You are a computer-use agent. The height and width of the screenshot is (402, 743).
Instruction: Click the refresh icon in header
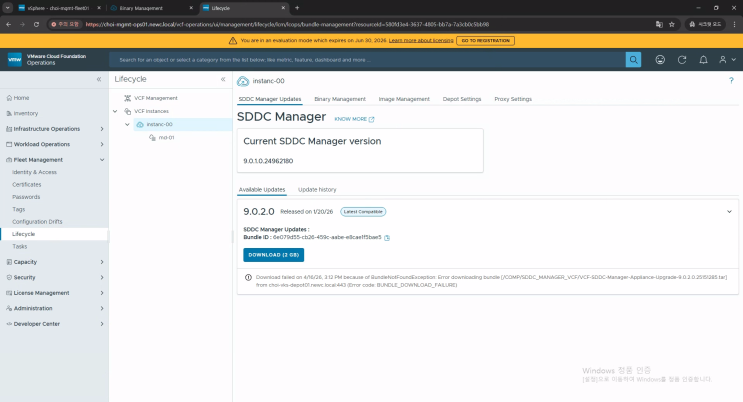coord(682,60)
